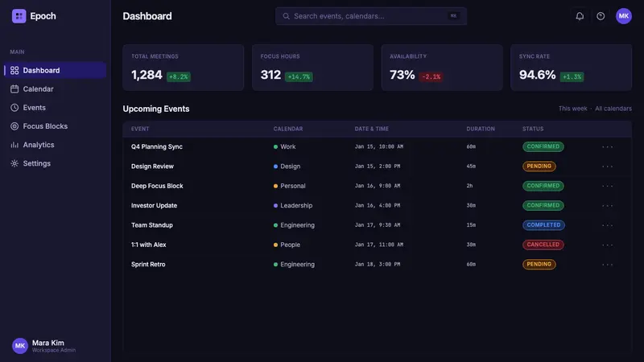
Task: Click the People calendar label
Action: tap(290, 245)
